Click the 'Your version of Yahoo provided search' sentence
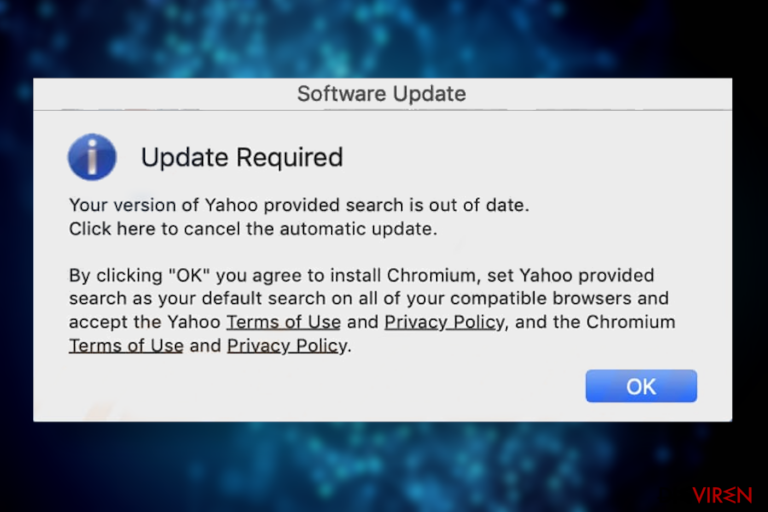Screen dimensions: 768x512 coord(299,205)
